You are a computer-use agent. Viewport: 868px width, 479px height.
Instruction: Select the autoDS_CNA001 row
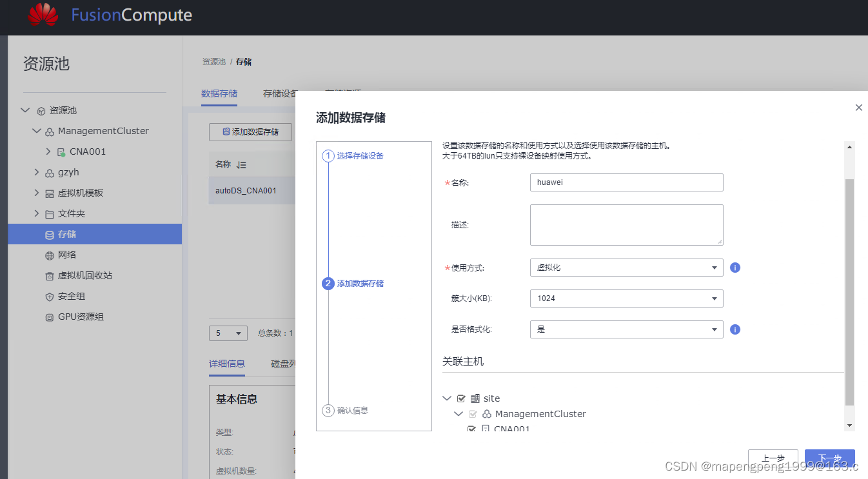(252, 191)
